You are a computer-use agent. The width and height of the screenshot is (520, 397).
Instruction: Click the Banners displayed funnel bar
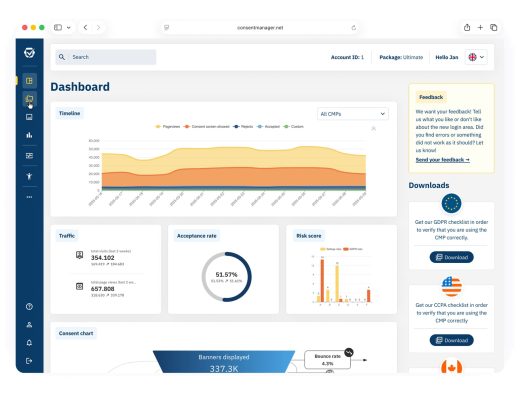coord(224,362)
